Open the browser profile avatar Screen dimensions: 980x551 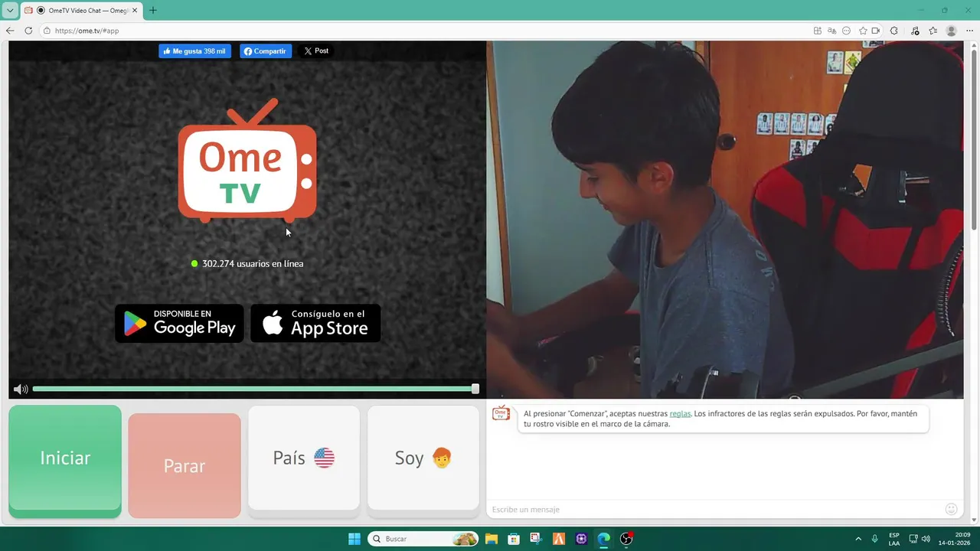click(952, 31)
